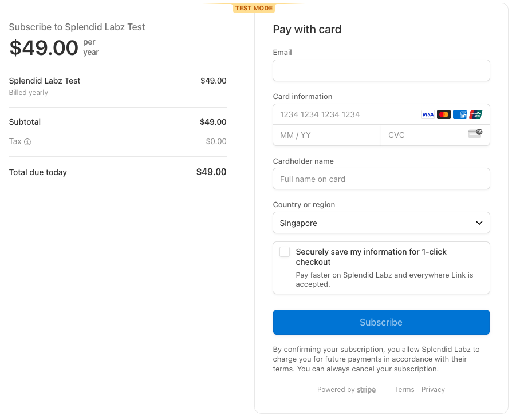
Task: Click the CVC input field
Action: tap(424, 135)
